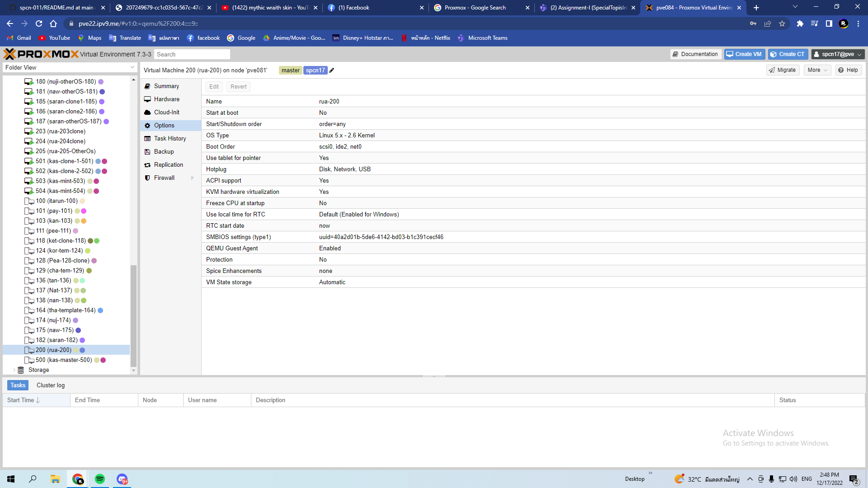Click the Migrate button
The image size is (868, 488).
pos(783,70)
